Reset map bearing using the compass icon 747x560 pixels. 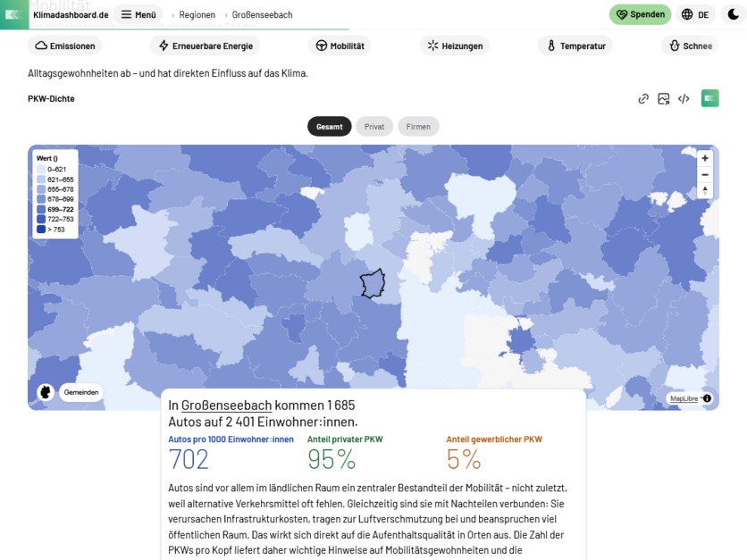705,190
